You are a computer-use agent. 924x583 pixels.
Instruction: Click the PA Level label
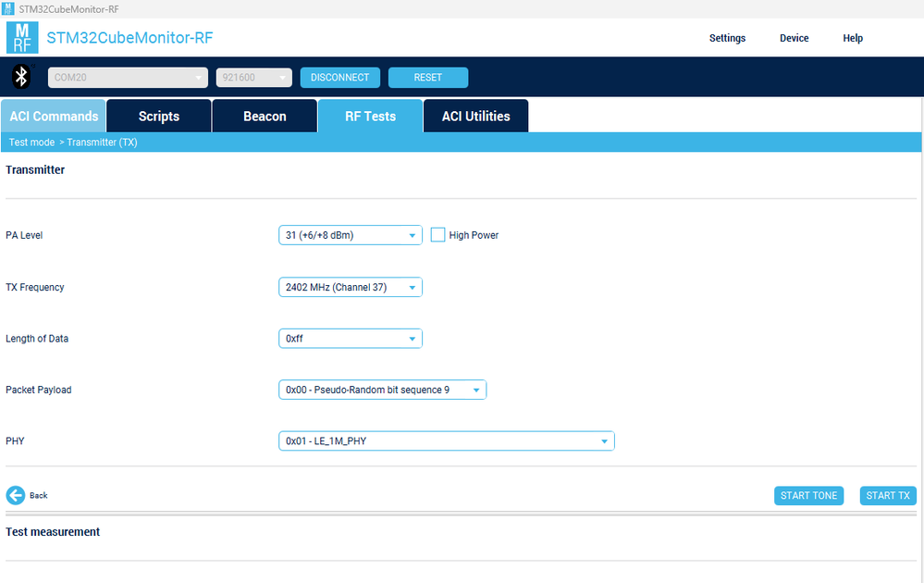(x=24, y=235)
